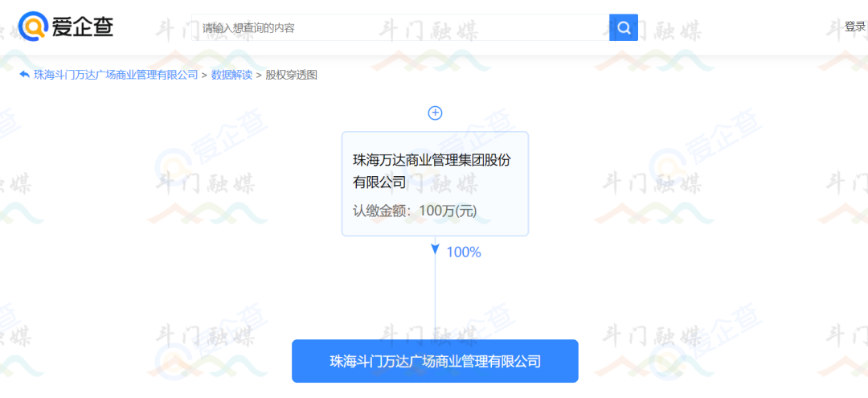
Task: Click the back arrow icon in breadcrumb
Action: click(25, 75)
